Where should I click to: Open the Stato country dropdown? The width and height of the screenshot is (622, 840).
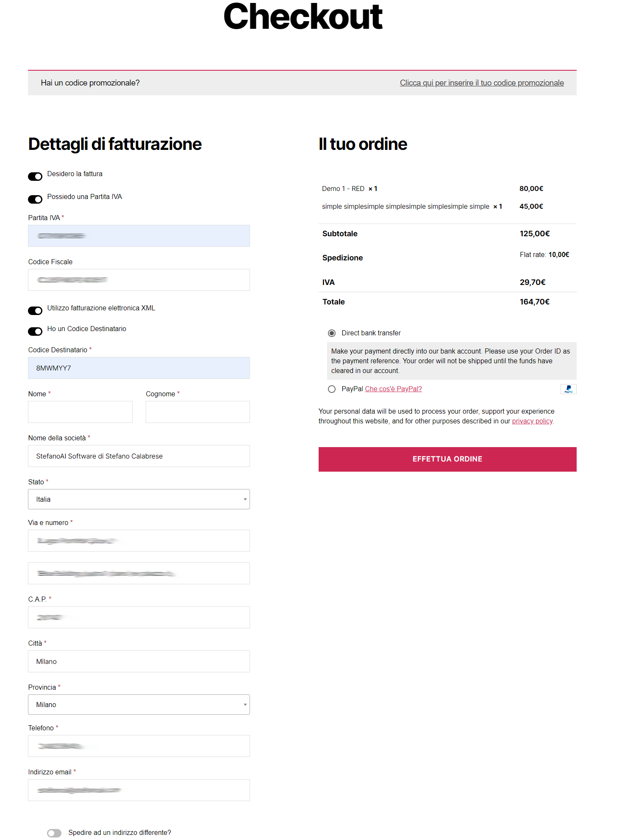pos(139,499)
